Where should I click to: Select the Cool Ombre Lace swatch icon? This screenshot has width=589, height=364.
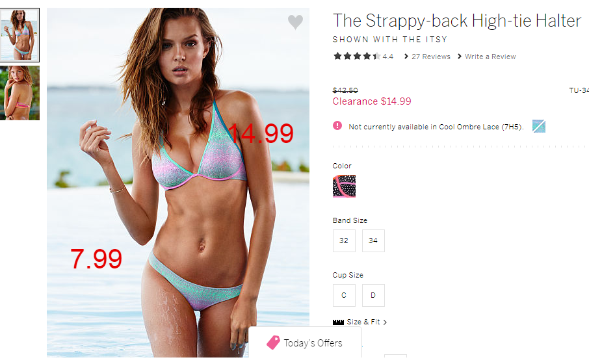click(x=539, y=126)
